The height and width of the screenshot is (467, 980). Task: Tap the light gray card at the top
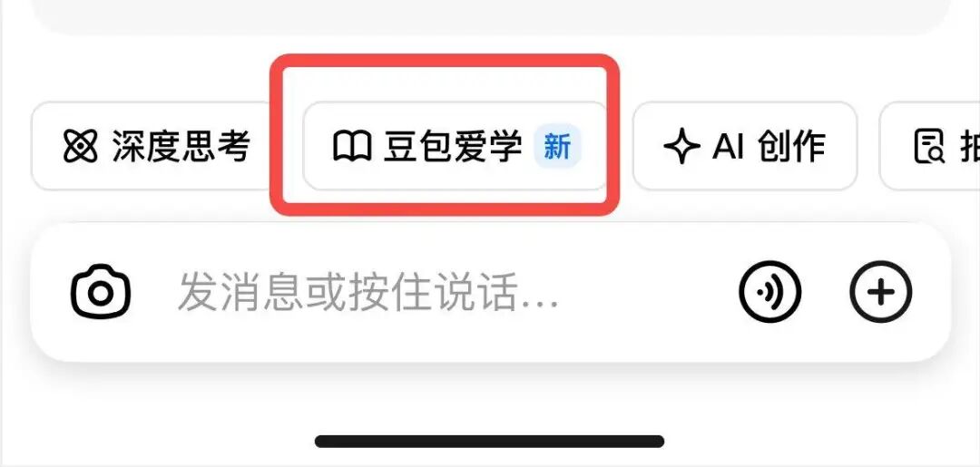coord(491,17)
